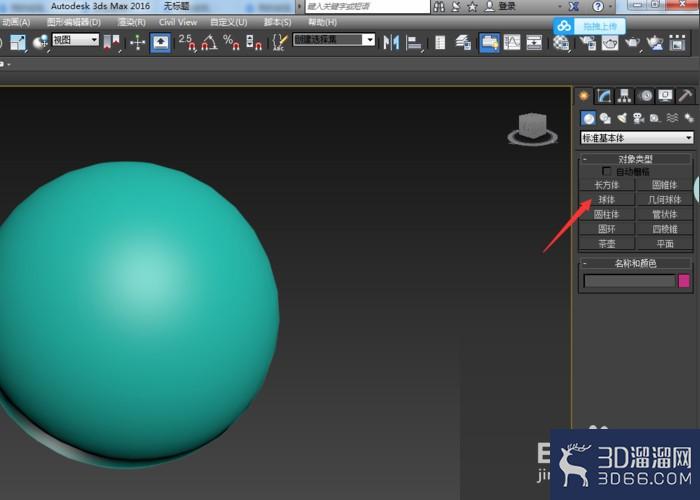Switch to the Display command panel tab
Screen dimensions: 700x500
click(x=665, y=96)
